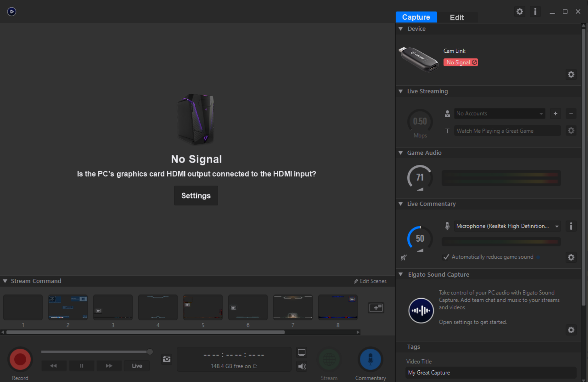Select scene thumbnail 1
Screen dimensions: 588x382
point(23,308)
